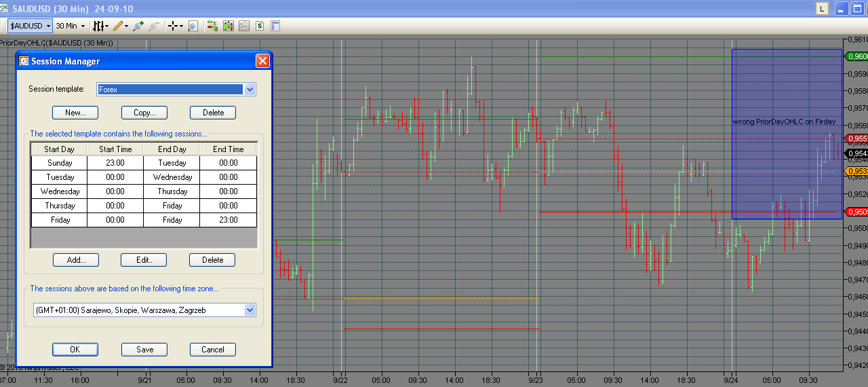Open the chart trader icon in toolbar
Screen dimensions: 868x387
coord(212,26)
